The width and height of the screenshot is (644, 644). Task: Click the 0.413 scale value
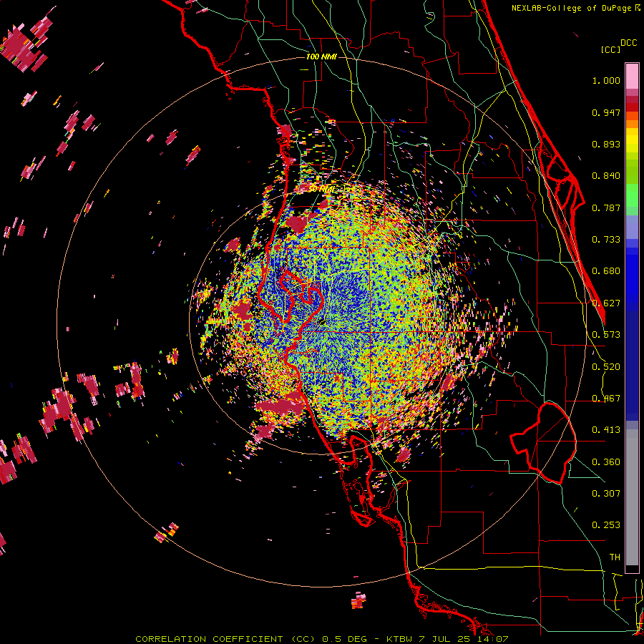point(606,430)
